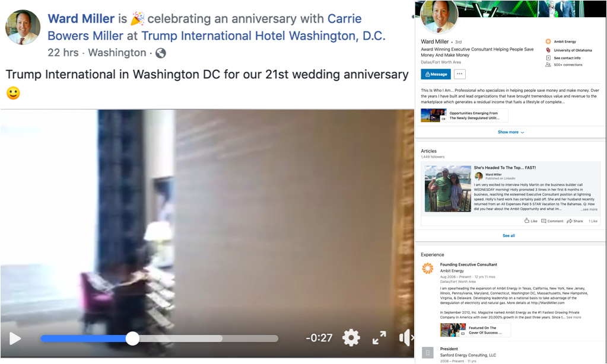Open the three-dots more options button
The height and width of the screenshot is (364, 607).
pyautogui.click(x=459, y=74)
